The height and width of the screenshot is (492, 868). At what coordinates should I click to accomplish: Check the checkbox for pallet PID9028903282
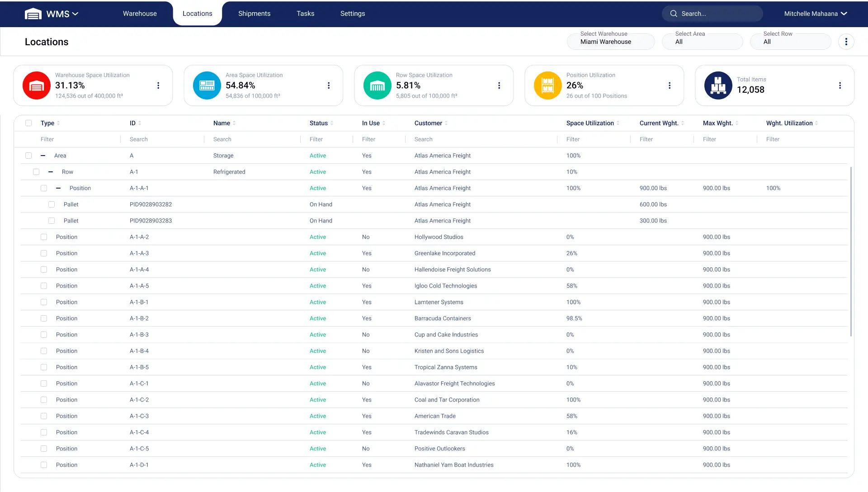[x=52, y=204]
